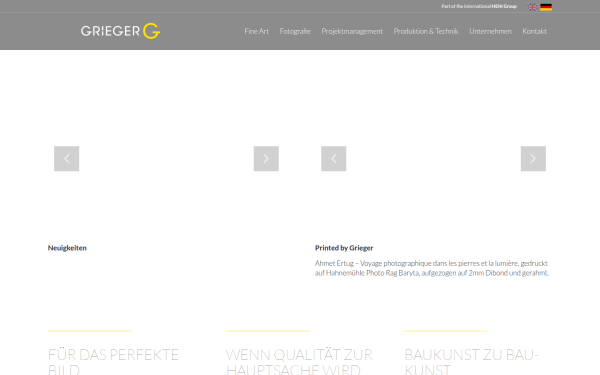600x375 pixels.
Task: Click the Grieger logo
Action: pyautogui.click(x=120, y=31)
